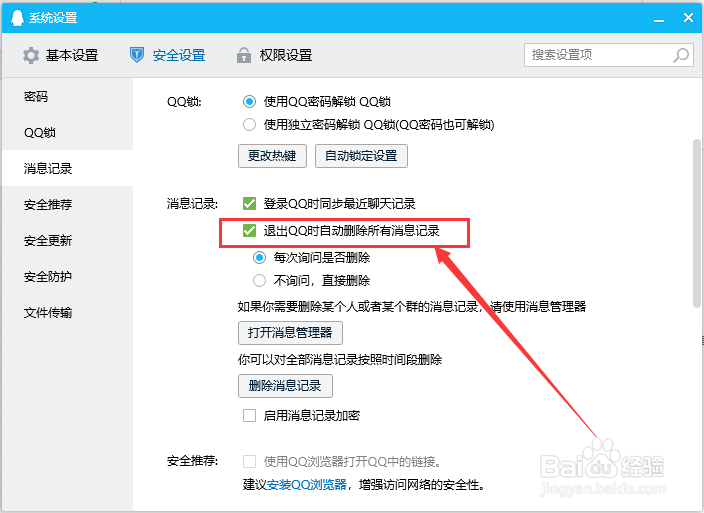The image size is (704, 513).
Task: Click text 你可以对全部消息记录按照时间段删除
Action: pos(340,360)
